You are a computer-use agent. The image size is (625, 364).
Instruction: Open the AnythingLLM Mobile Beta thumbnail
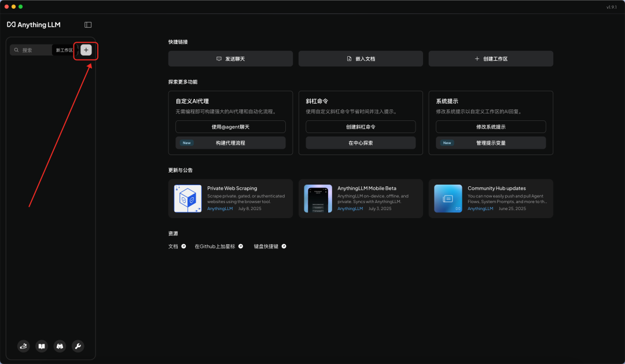[x=318, y=198]
